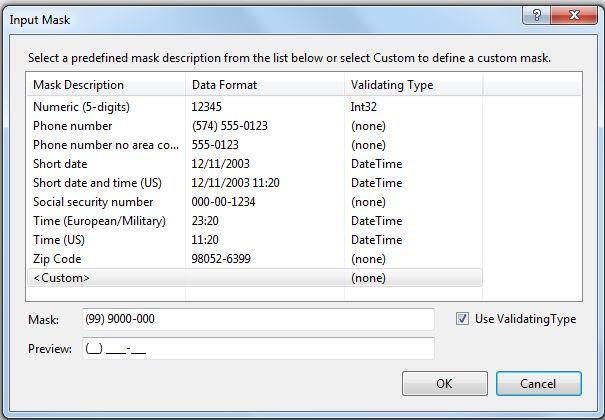The height and width of the screenshot is (420, 605).
Task: Click the 555-0123 data format cell
Action: 215,145
